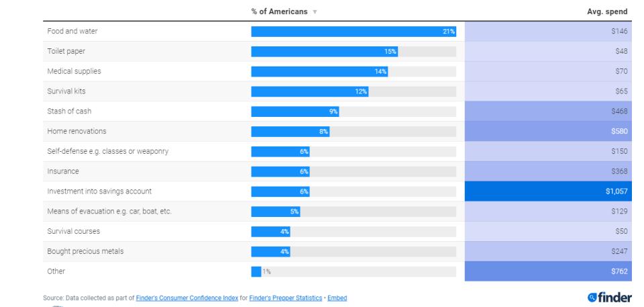Click the $468 Stash of cash spend cell
Viewport: 644px width, 307px height.
pyautogui.click(x=548, y=112)
